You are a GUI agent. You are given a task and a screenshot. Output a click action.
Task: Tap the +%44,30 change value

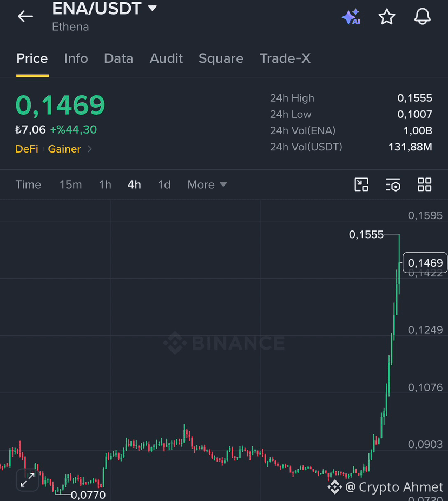pyautogui.click(x=74, y=130)
